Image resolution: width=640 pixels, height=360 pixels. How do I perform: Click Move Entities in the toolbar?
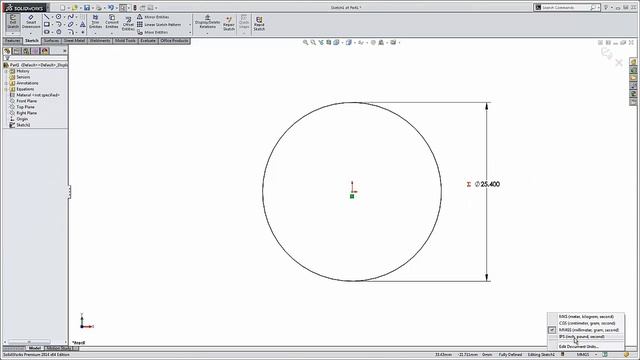coord(152,32)
